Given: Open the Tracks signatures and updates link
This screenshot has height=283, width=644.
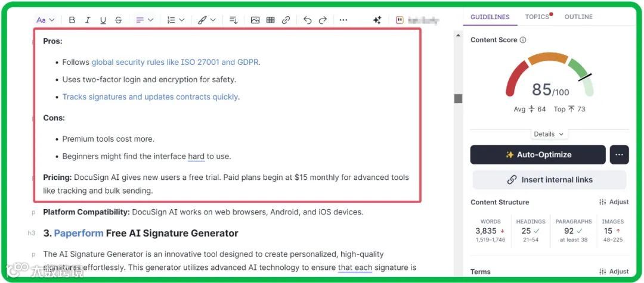Looking at the screenshot, I should coord(150,97).
